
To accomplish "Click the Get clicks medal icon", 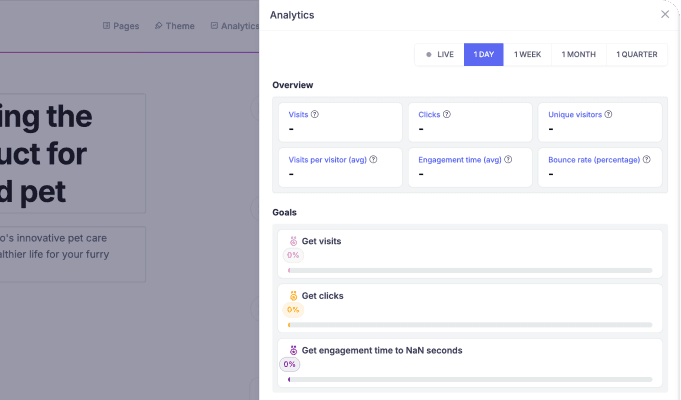I will click(294, 296).
